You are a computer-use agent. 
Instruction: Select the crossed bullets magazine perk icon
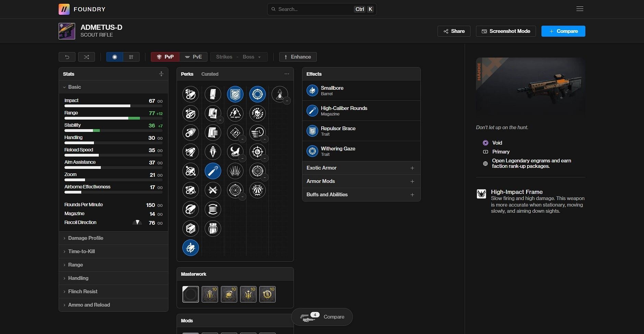click(213, 190)
